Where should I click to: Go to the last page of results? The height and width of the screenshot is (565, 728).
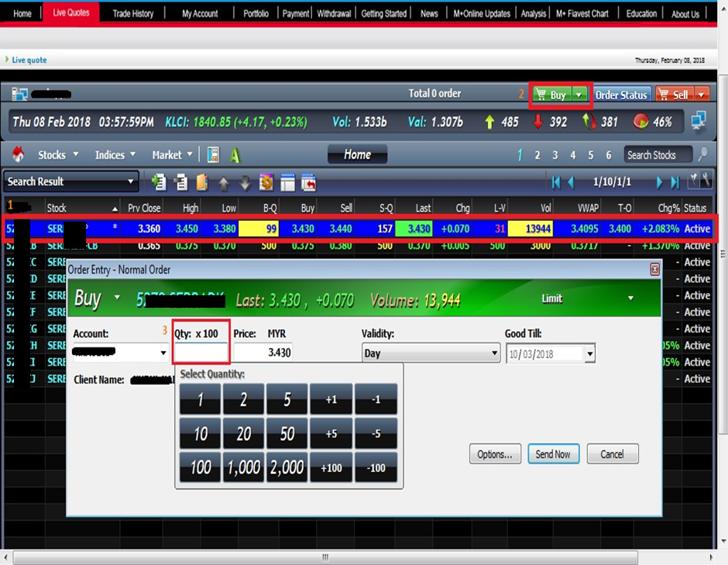click(x=675, y=182)
